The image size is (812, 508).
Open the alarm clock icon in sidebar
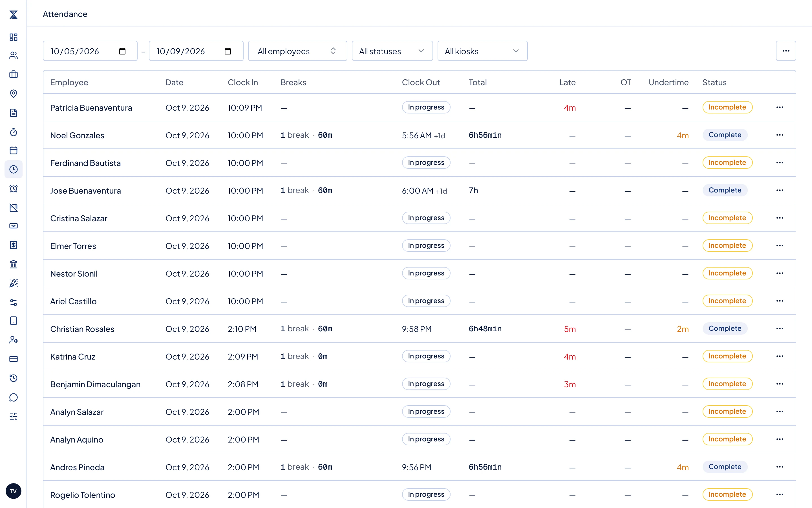(x=14, y=189)
